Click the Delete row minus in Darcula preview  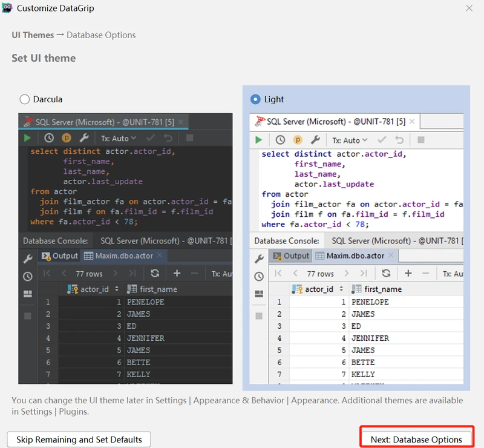pyautogui.click(x=194, y=273)
